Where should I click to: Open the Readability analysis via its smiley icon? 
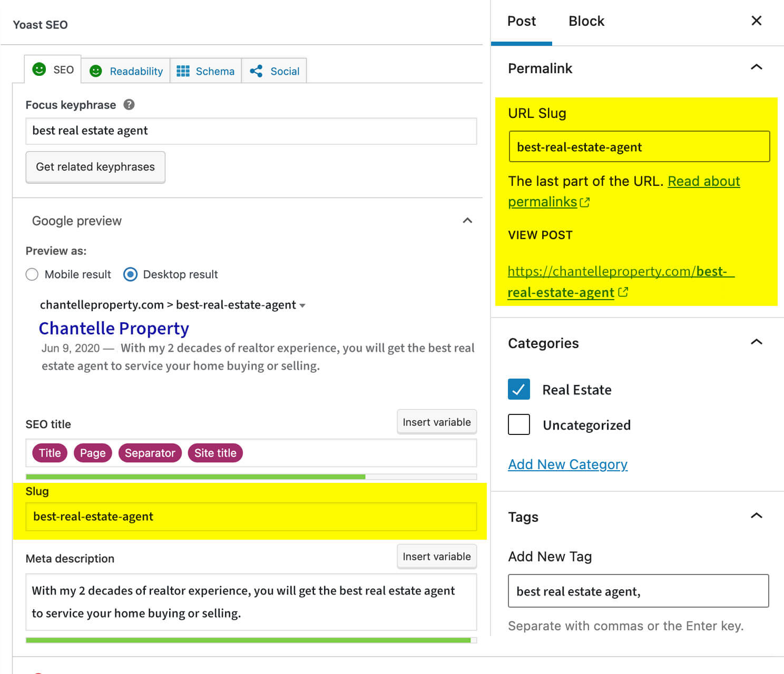coord(96,71)
